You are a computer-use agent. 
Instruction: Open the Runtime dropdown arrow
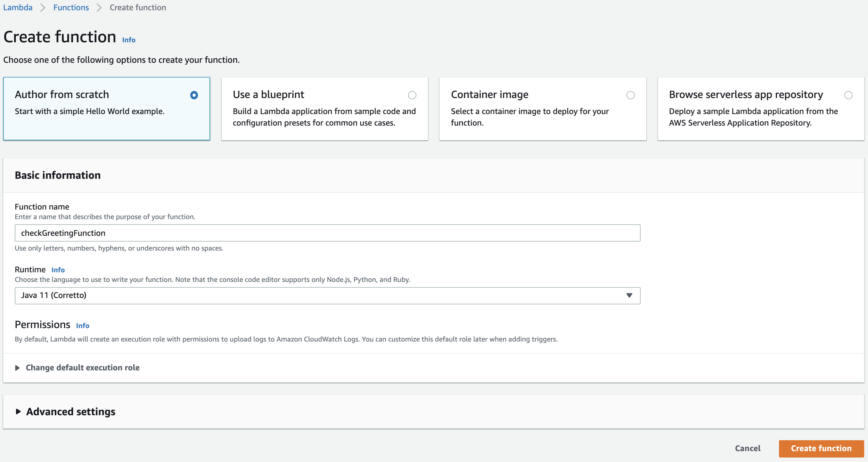[629, 295]
